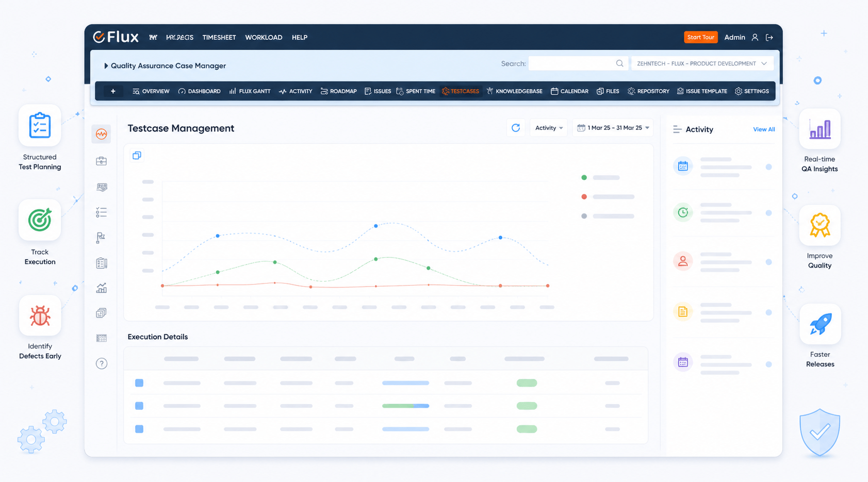868x482 pixels.
Task: Click status dot of blue calendar activity entry
Action: [768, 167]
